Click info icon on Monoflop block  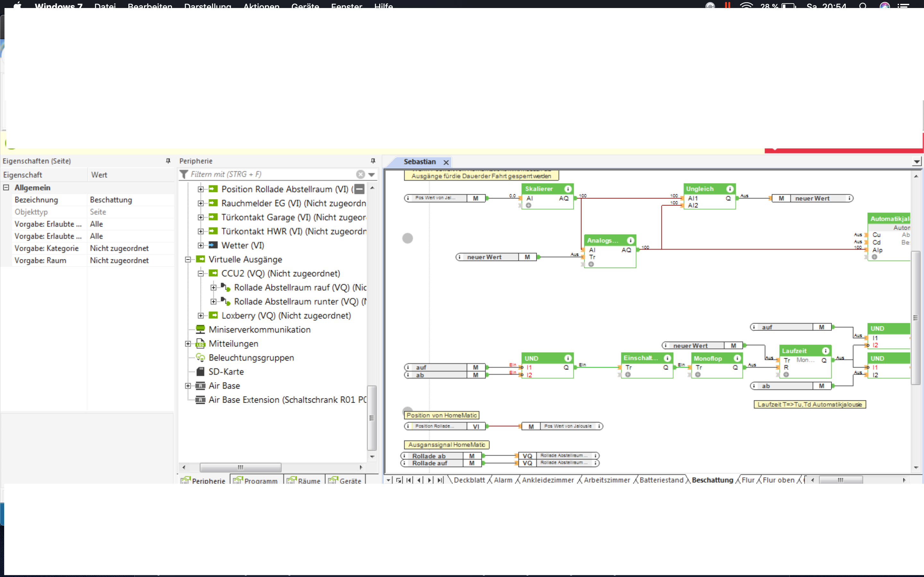click(x=737, y=358)
